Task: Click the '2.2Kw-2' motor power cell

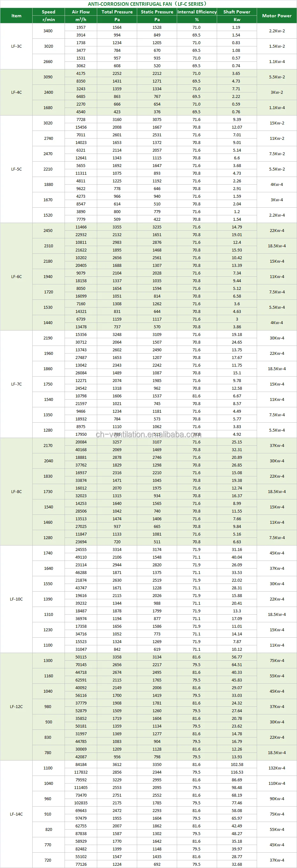Action: click(277, 31)
